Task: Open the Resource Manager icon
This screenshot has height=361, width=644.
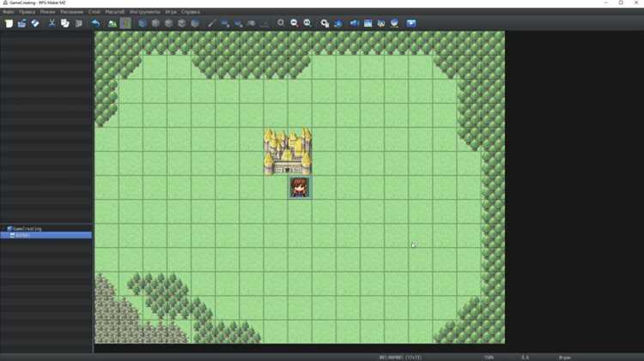Action: click(394, 23)
